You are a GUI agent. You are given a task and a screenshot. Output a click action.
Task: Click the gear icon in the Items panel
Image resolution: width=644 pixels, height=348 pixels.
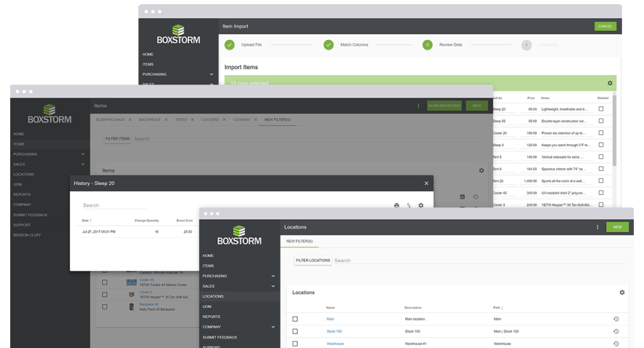(482, 170)
